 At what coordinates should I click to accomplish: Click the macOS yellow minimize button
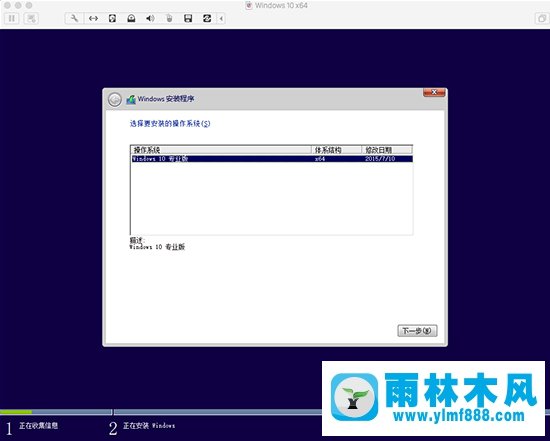[x=18, y=5]
